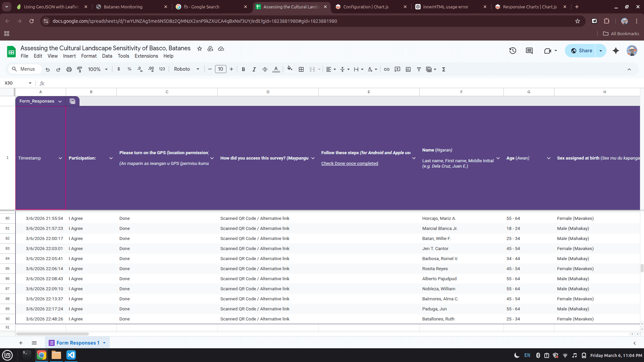
Task: Select the paint format tool
Action: tap(79, 69)
